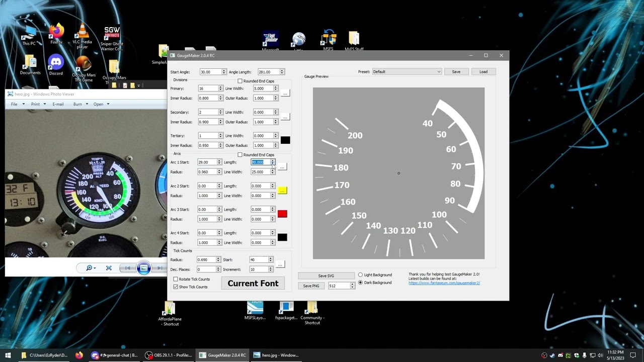Select Dark Background radio button
Screen dimensions: 644x362
click(x=360, y=283)
